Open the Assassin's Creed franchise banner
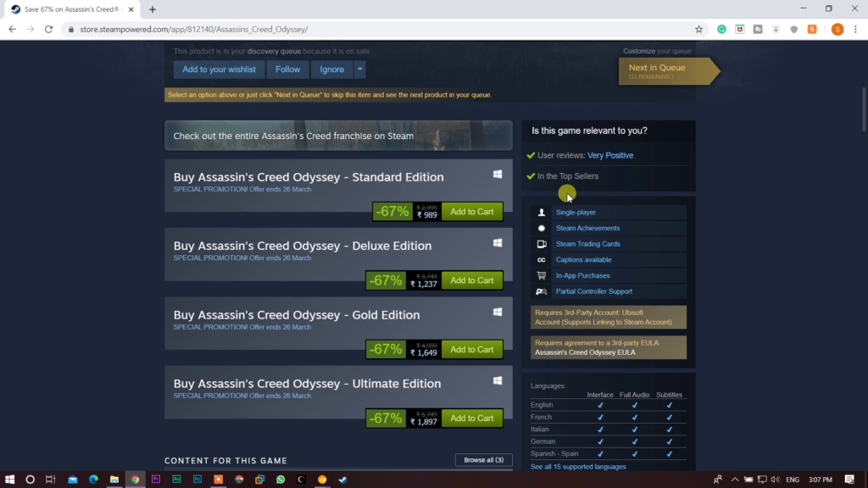The image size is (868, 488). click(x=338, y=136)
